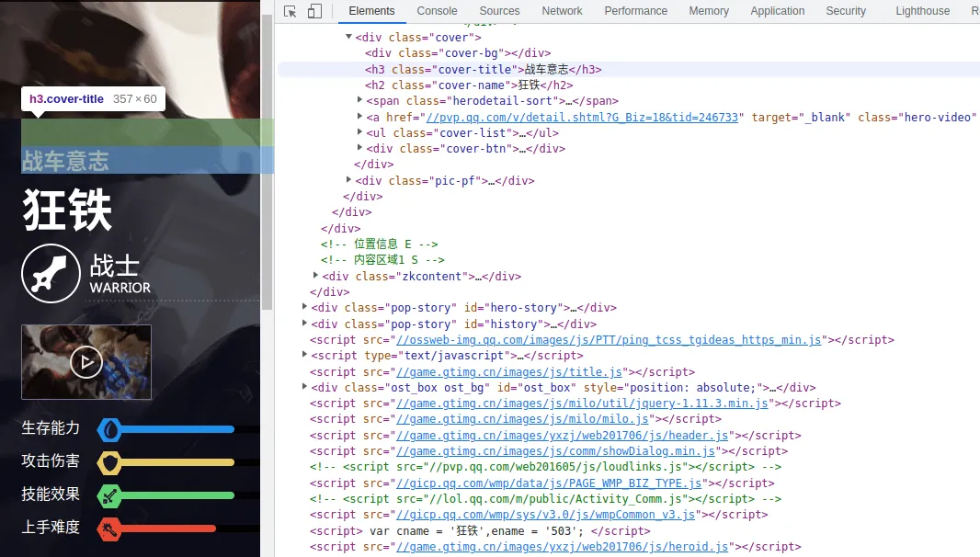Click the warrior sword class icon

coord(51,274)
